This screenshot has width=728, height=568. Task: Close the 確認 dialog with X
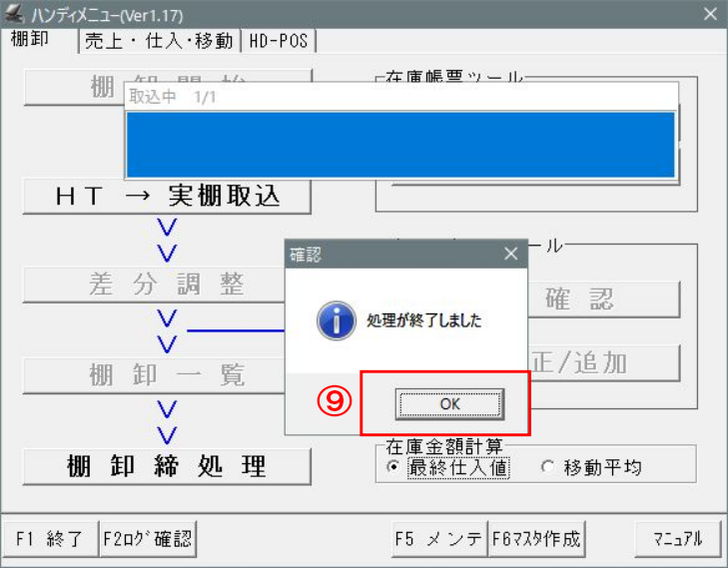pos(511,254)
